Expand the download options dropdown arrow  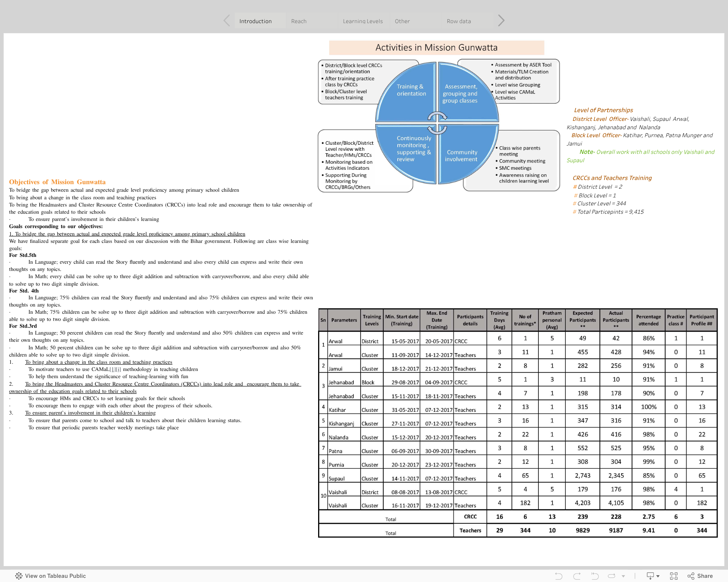coord(658,576)
